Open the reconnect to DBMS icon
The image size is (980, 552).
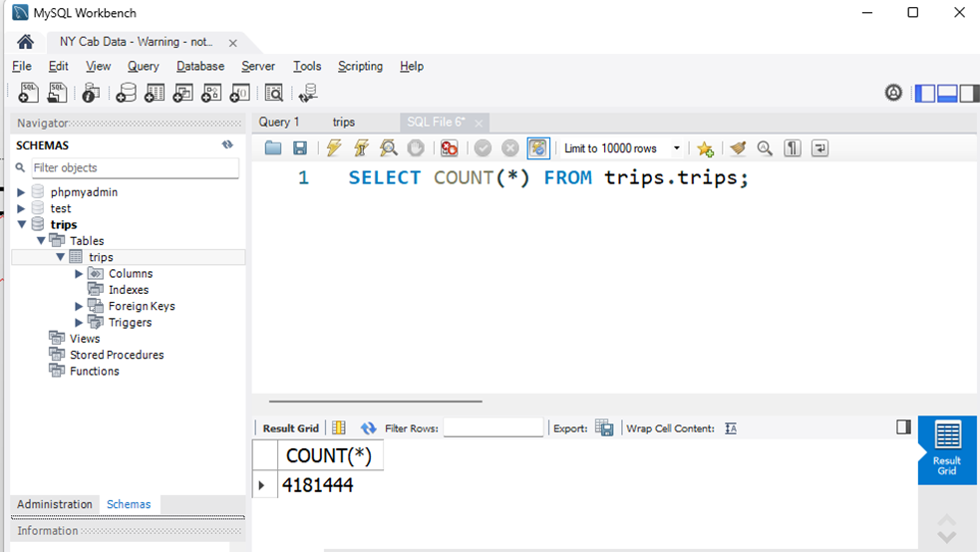tap(308, 94)
